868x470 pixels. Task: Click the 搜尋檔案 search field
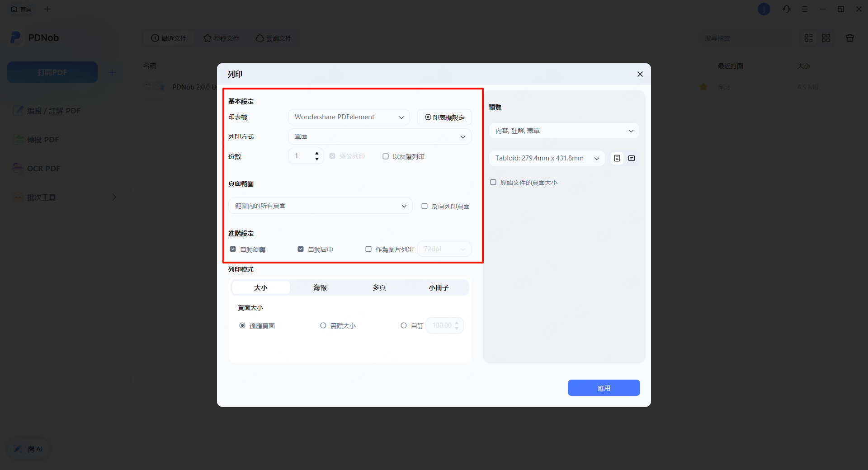(746, 38)
